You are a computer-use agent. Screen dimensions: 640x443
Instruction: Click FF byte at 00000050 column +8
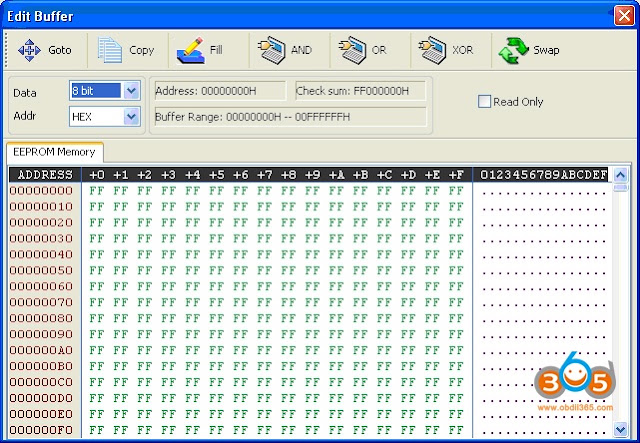pos(289,270)
